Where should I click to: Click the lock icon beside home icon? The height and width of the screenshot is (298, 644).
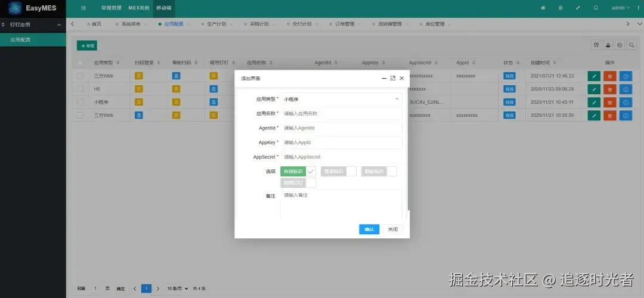pyautogui.click(x=561, y=8)
